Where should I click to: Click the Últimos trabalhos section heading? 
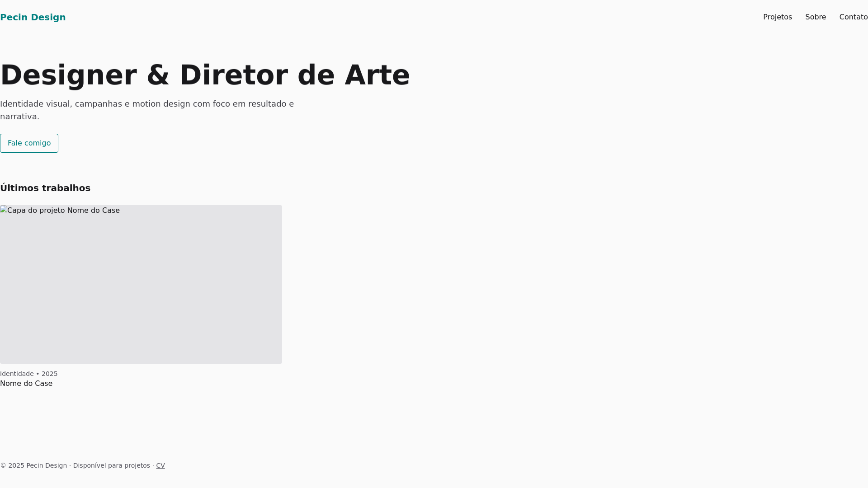pyautogui.click(x=45, y=188)
